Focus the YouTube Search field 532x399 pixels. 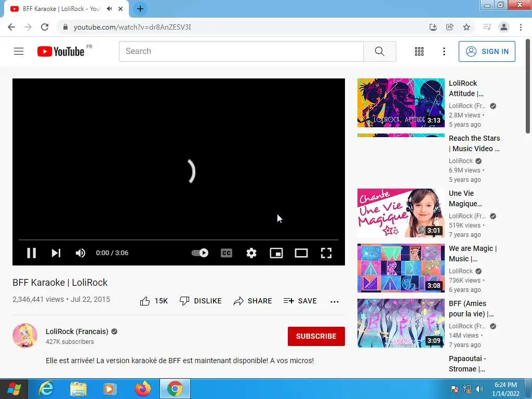click(241, 51)
